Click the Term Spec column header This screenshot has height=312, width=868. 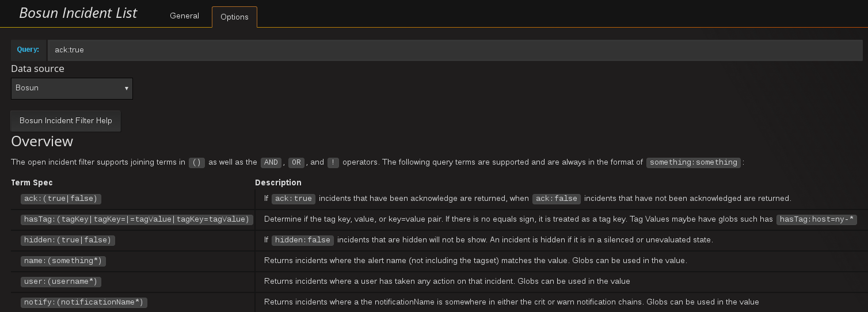pyautogui.click(x=32, y=182)
